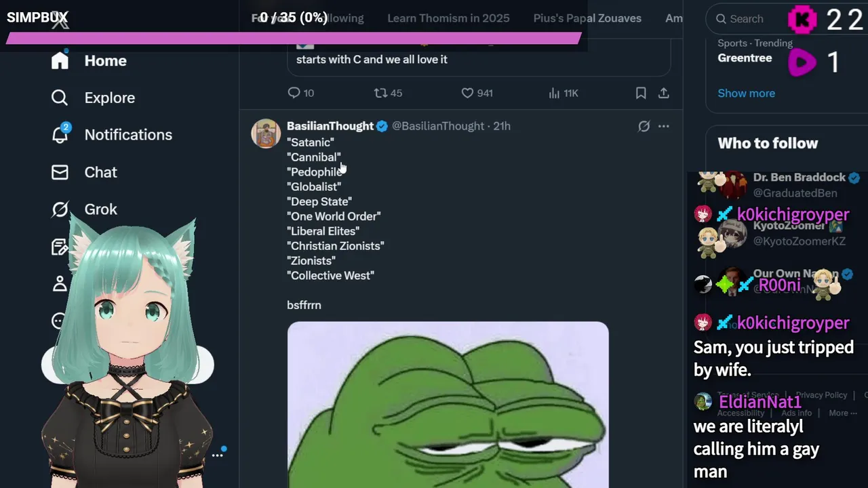
Task: Share the post via share icon
Action: click(x=664, y=93)
